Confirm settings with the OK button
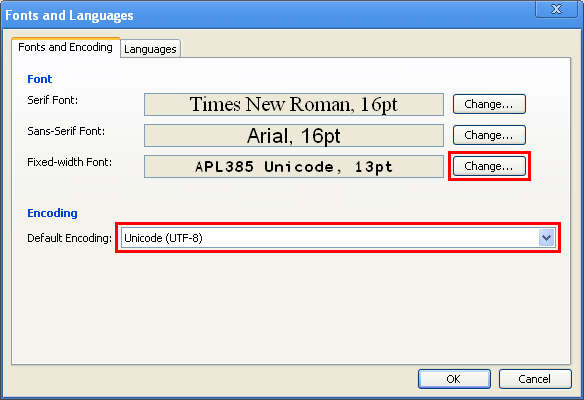The image size is (584, 400). [x=454, y=379]
